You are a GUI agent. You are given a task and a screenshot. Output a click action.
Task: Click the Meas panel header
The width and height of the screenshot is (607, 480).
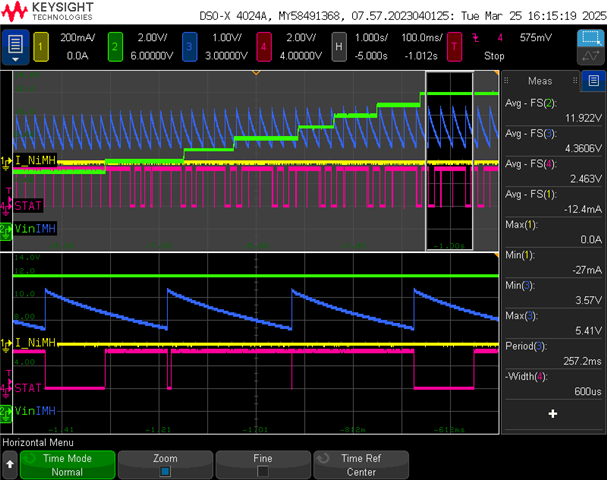pyautogui.click(x=540, y=81)
